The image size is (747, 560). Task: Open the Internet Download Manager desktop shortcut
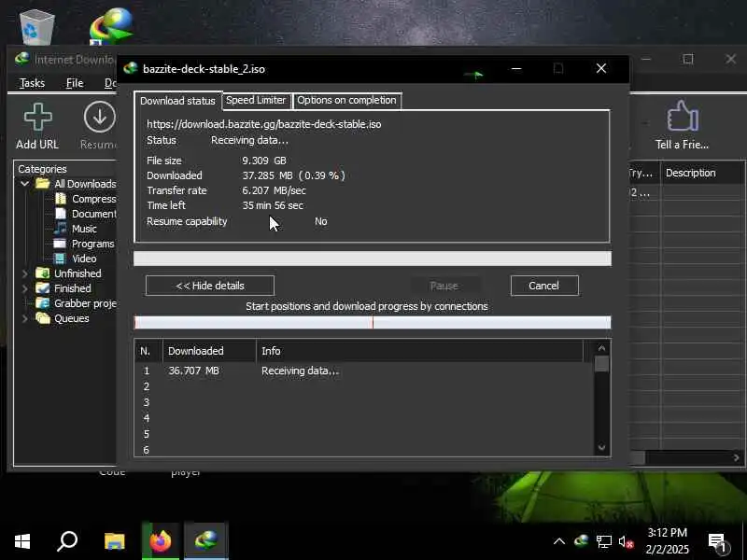point(111,27)
